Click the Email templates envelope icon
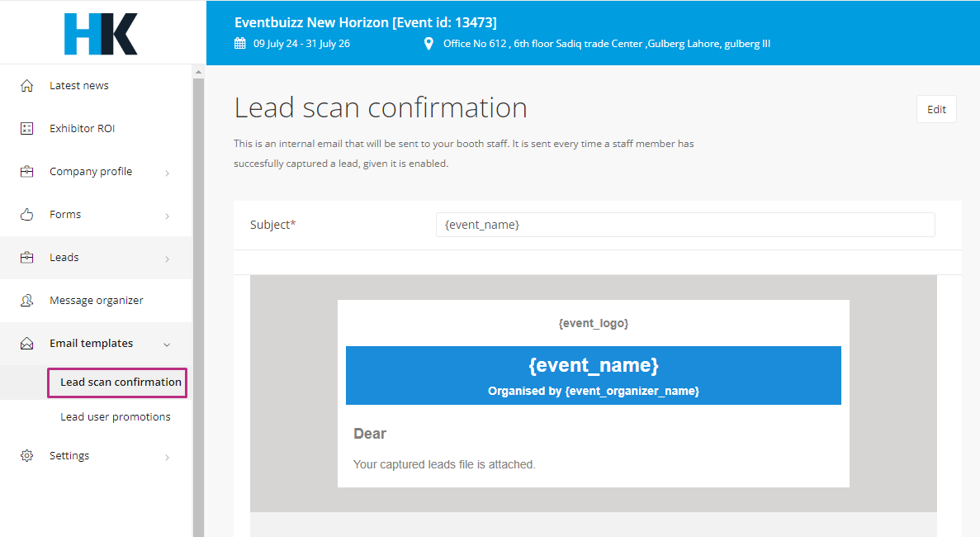The height and width of the screenshot is (537, 980). (27, 344)
